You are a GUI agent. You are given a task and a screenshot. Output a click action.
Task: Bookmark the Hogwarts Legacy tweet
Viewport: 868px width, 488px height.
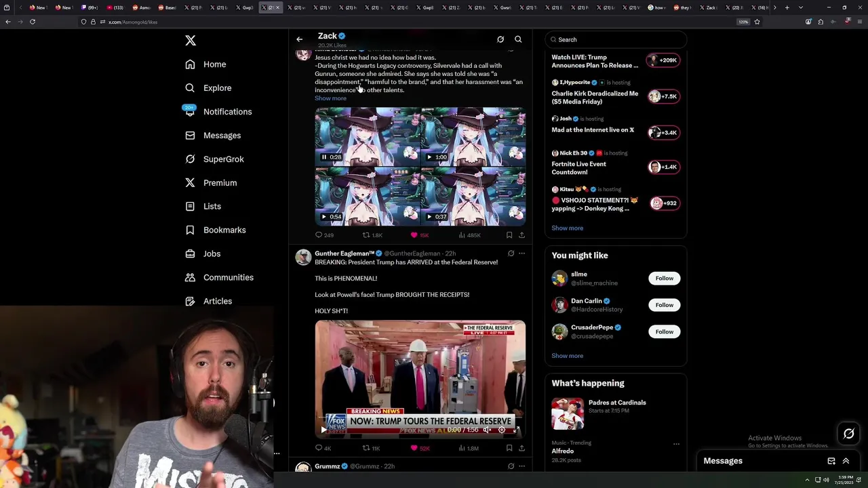tap(509, 235)
